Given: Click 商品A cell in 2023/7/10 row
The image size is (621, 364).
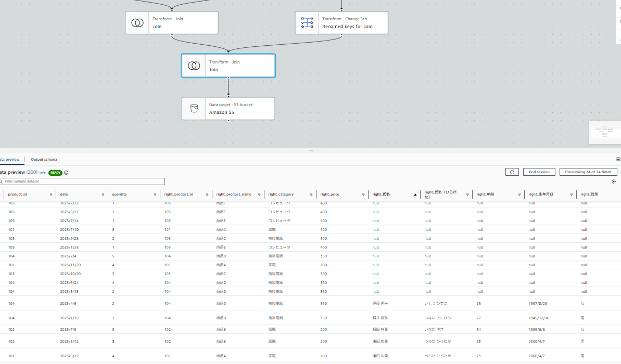Looking at the screenshot, I should (x=221, y=230).
